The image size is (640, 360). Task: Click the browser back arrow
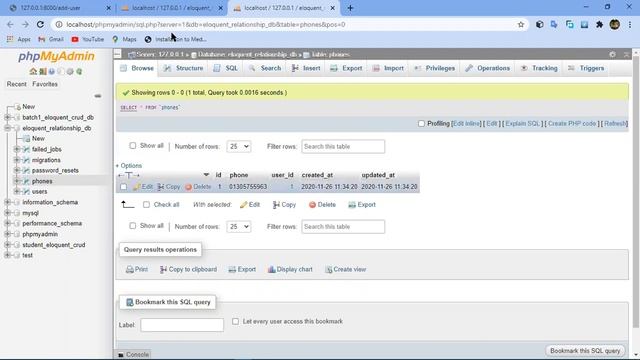click(x=10, y=24)
